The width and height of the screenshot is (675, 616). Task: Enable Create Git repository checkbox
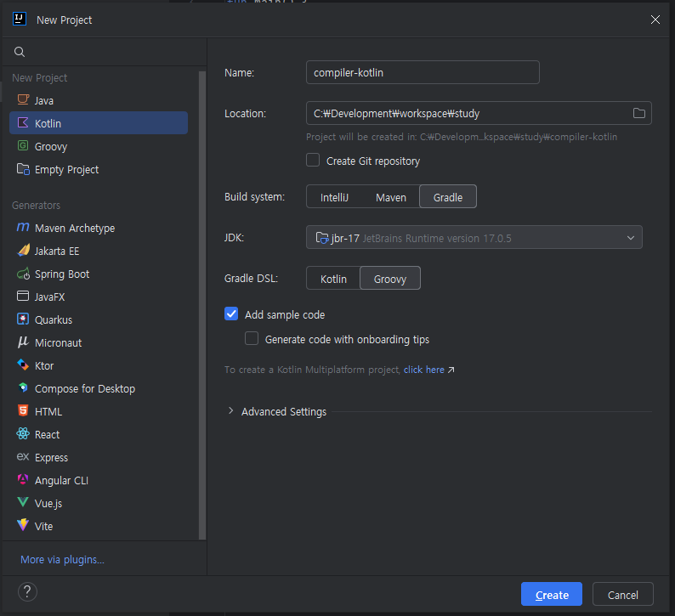coord(313,160)
